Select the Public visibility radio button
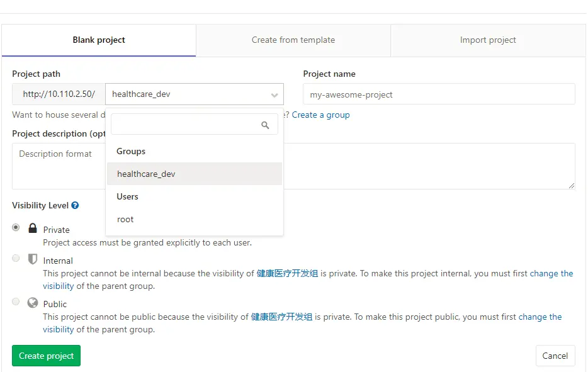This screenshot has width=588, height=372. coord(15,302)
